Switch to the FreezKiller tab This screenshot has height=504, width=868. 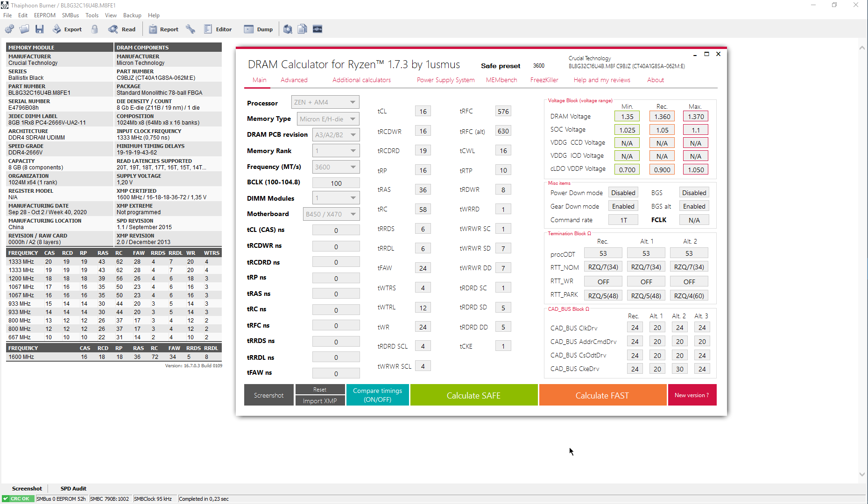pos(544,80)
